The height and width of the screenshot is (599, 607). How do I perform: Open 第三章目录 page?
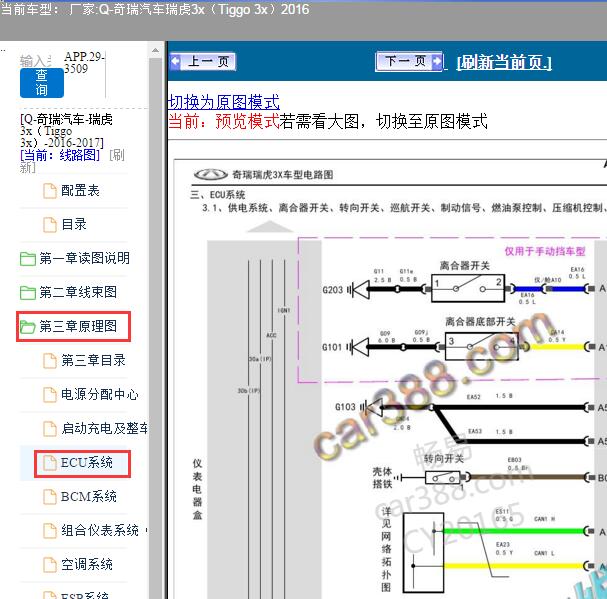[x=93, y=360]
